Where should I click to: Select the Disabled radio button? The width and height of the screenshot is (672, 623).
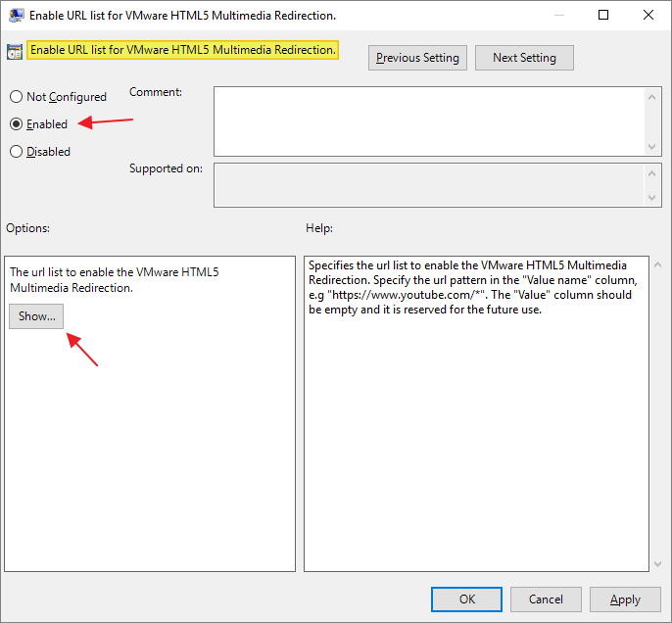tap(17, 152)
